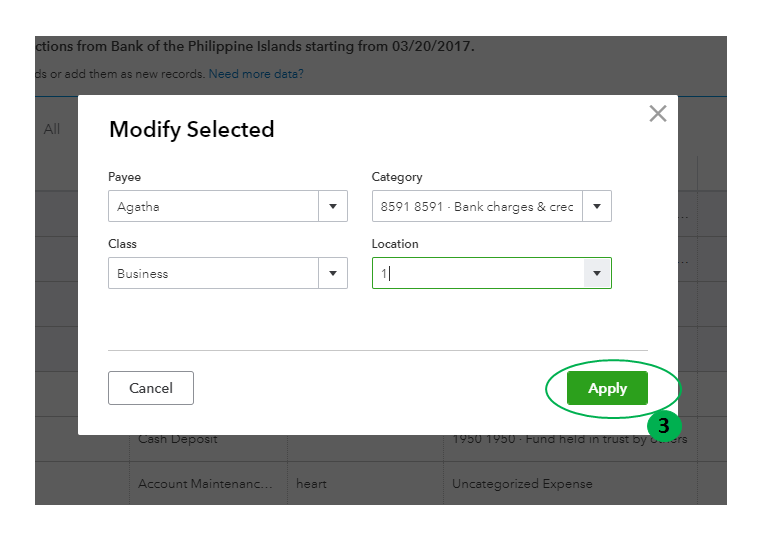Select the Cash Deposit table cell

tap(178, 439)
